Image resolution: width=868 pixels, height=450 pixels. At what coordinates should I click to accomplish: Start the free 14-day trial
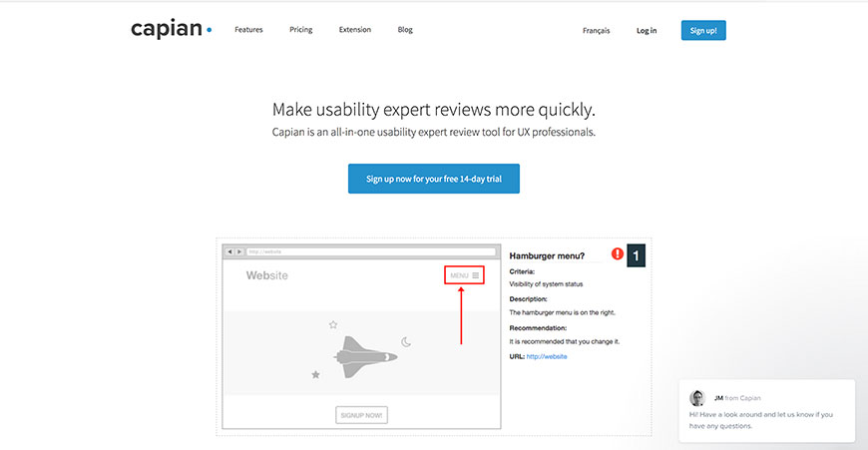433,179
